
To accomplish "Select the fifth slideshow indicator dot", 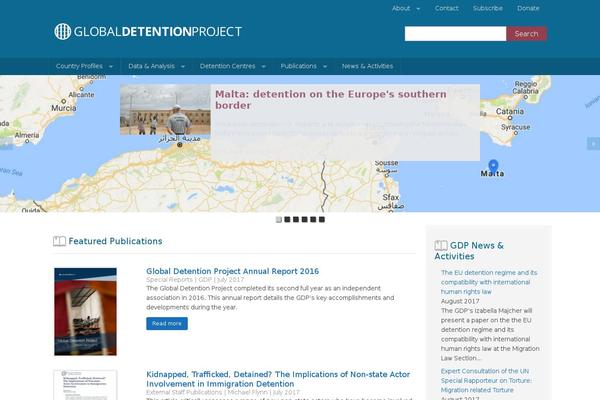I will coord(313,219).
